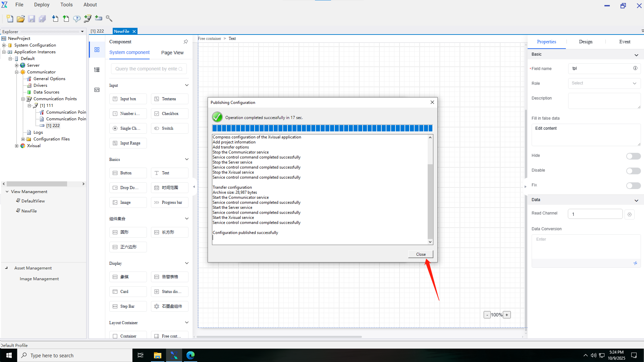Image resolution: width=644 pixels, height=362 pixels.
Task: Select the Page View tab
Action: click(x=172, y=53)
